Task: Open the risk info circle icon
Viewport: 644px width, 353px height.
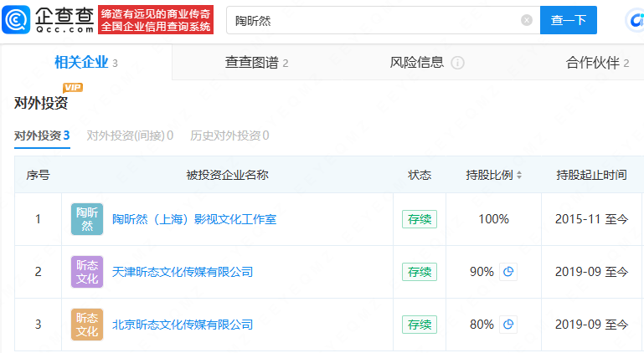Action: click(x=457, y=63)
